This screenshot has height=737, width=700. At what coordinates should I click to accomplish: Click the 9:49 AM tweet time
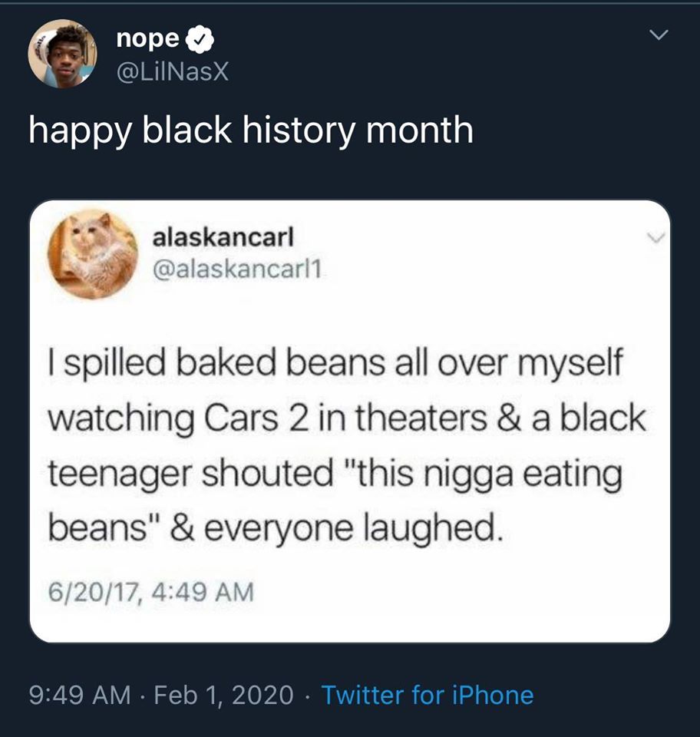pos(80,695)
